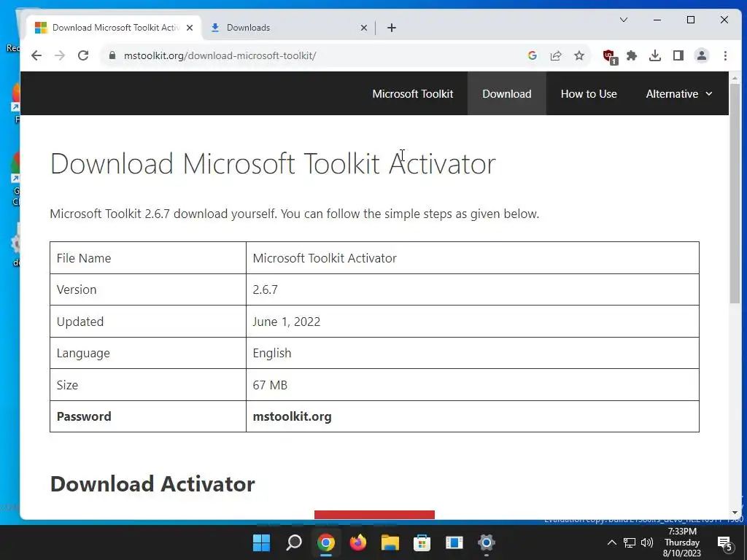This screenshot has height=560, width=747.
Task: Share this page icon
Action: [x=555, y=55]
